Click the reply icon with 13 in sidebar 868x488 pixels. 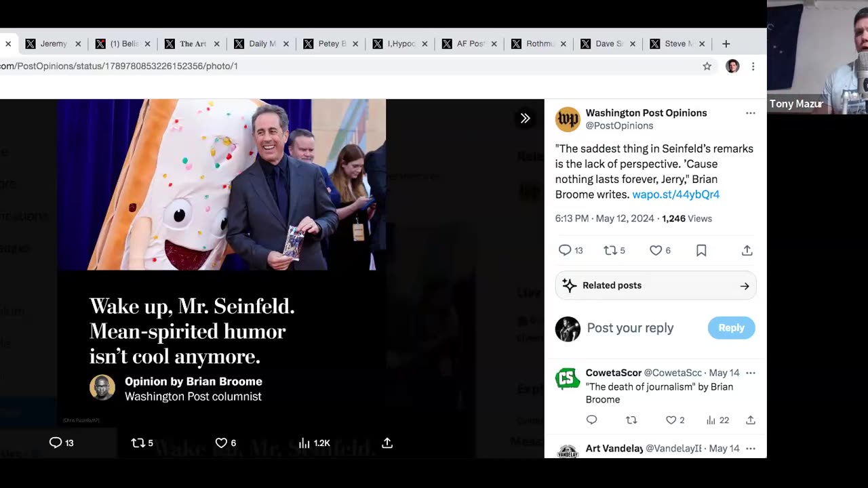[x=570, y=250]
